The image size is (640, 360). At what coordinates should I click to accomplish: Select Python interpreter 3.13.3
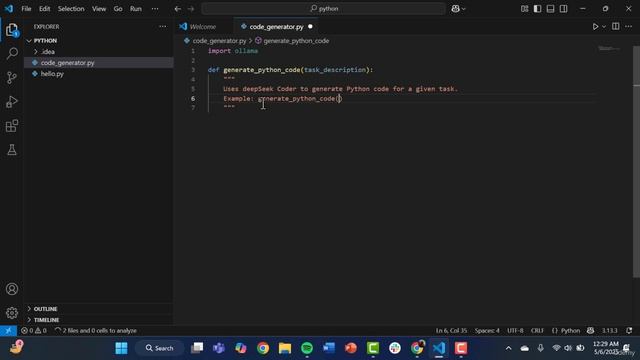point(609,331)
